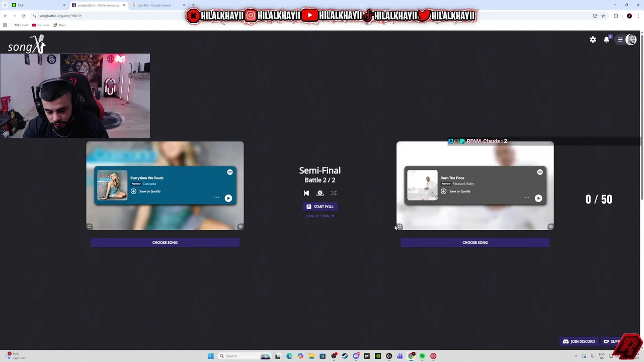Choose the Everytime We Touch song
Screen dimensions: 644x362
click(165, 243)
